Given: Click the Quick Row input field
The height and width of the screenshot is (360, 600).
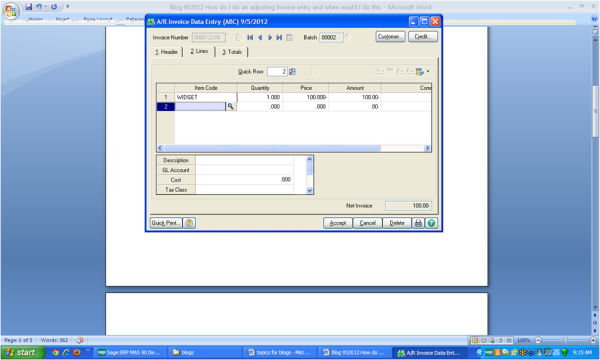Looking at the screenshot, I should (x=277, y=72).
